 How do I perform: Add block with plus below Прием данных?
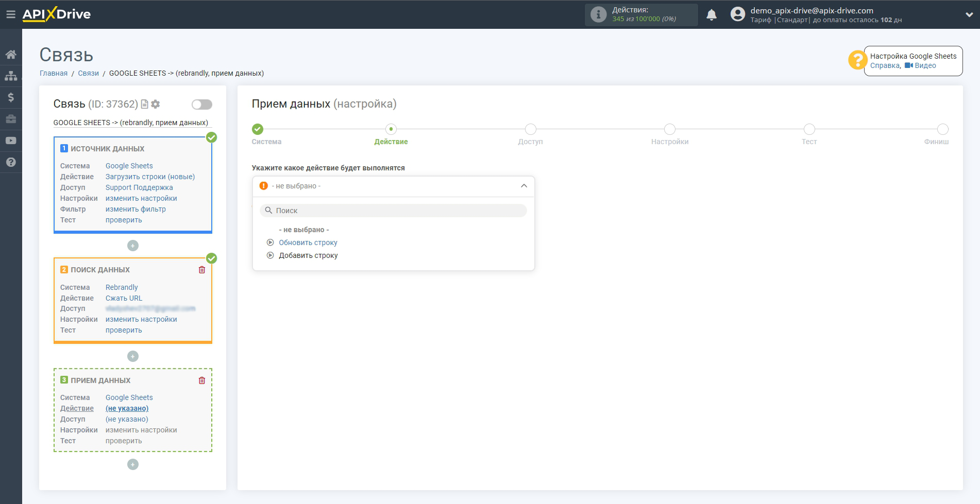pos(133,464)
